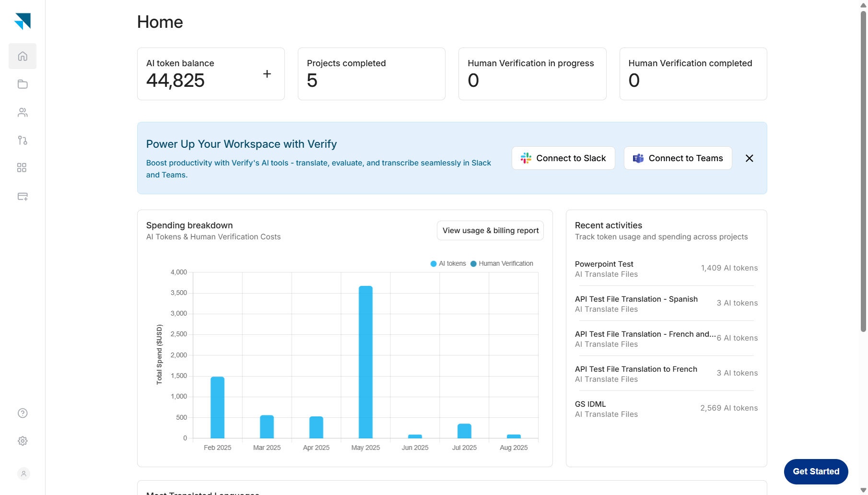Open View usage & billing report
Viewport: 868px width, 495px height.
490,231
